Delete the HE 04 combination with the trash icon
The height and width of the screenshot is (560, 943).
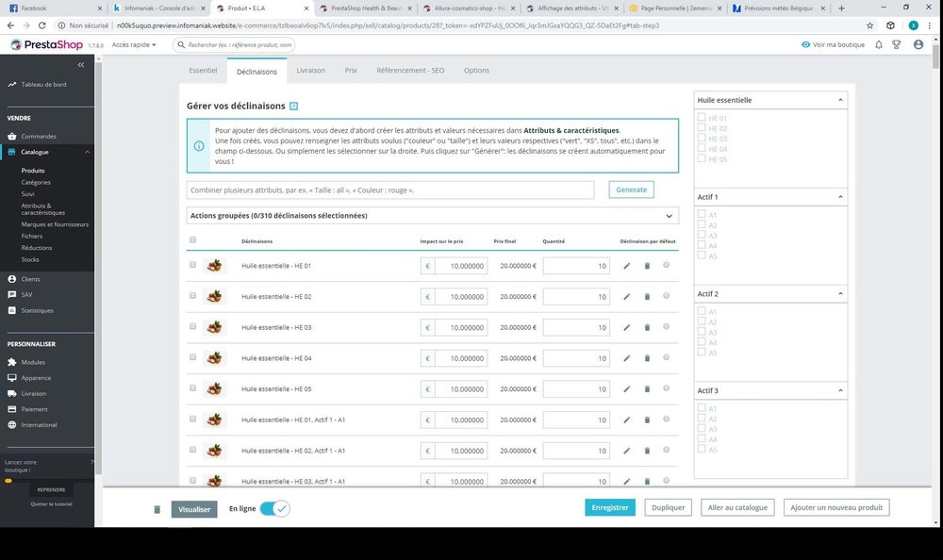pos(647,358)
